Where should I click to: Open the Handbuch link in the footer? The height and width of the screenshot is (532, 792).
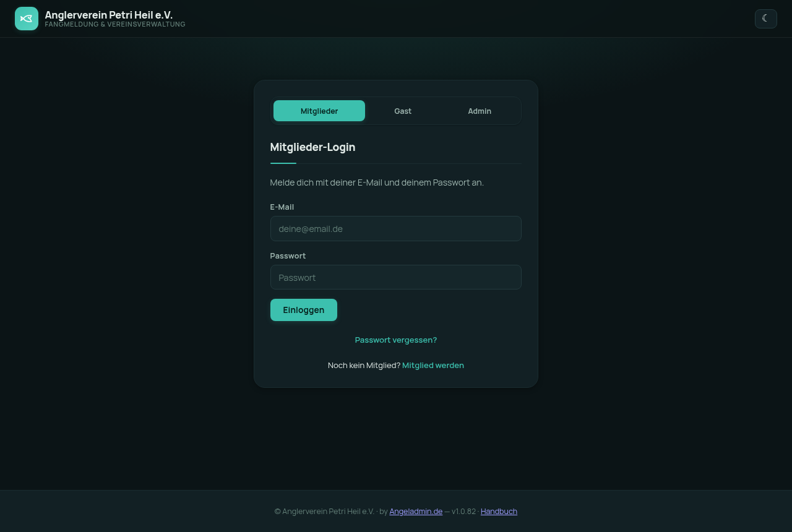[499, 511]
